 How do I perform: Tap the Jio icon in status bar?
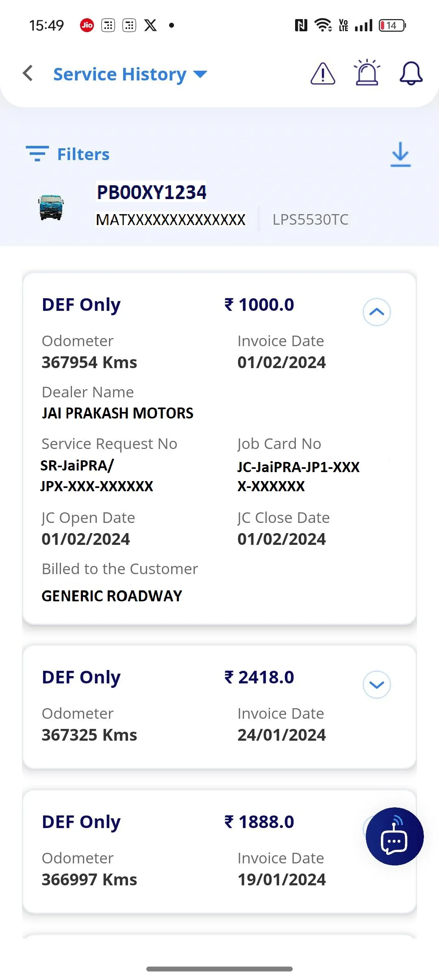[x=86, y=25]
